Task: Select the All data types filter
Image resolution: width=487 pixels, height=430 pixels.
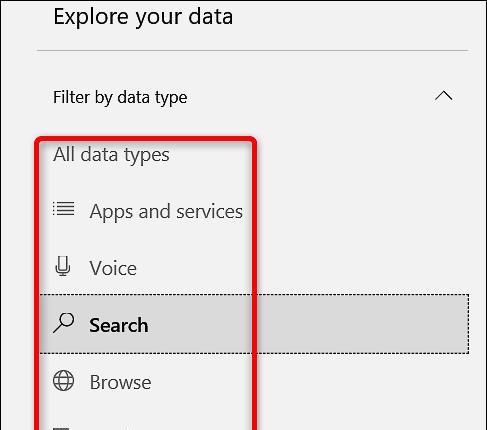Action: [x=111, y=155]
